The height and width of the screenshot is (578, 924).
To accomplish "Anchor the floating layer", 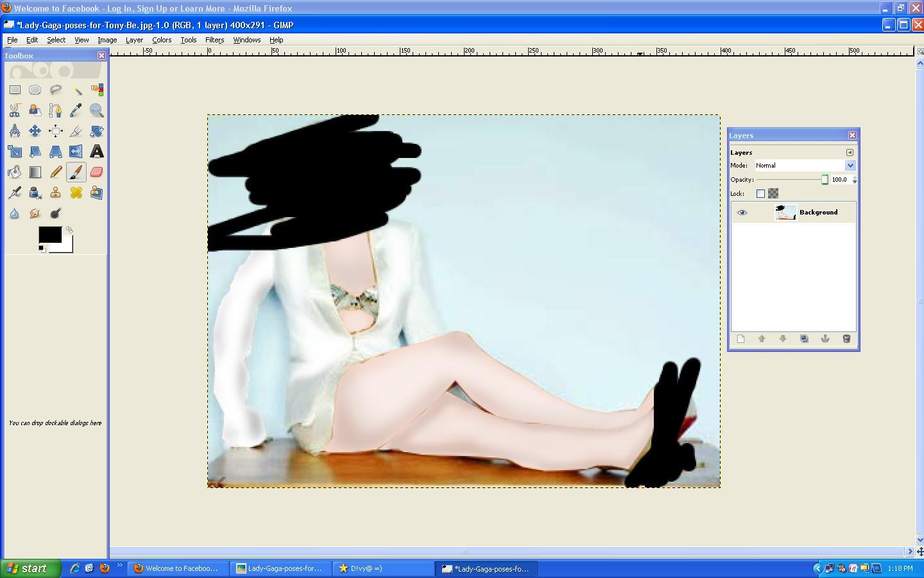I will [825, 339].
